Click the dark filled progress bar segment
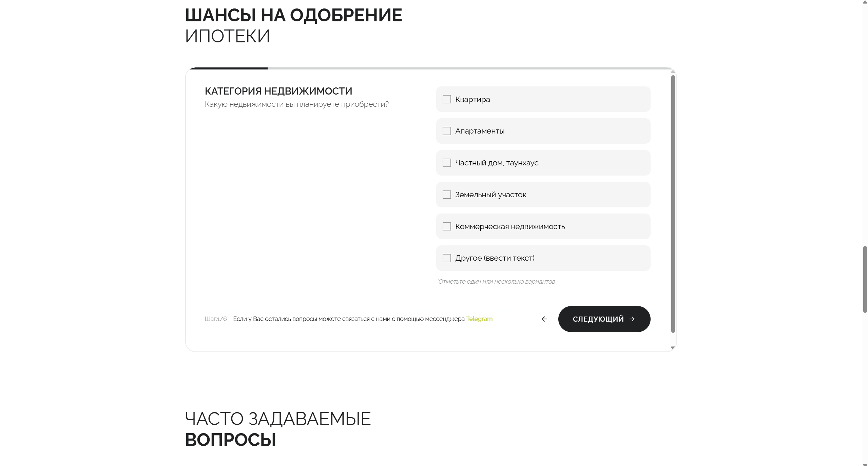Viewport: 868px width, 466px height. [229, 68]
